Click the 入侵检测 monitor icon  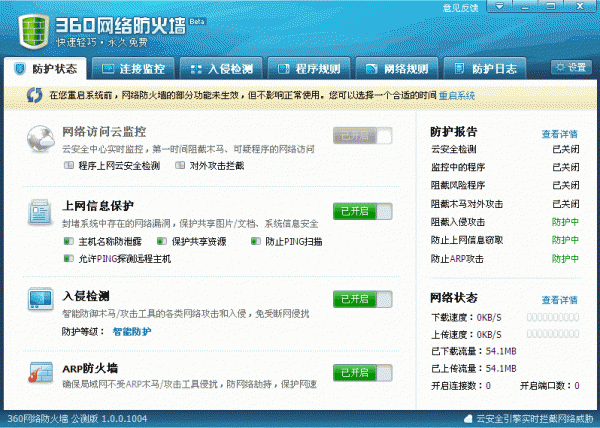tap(40, 299)
